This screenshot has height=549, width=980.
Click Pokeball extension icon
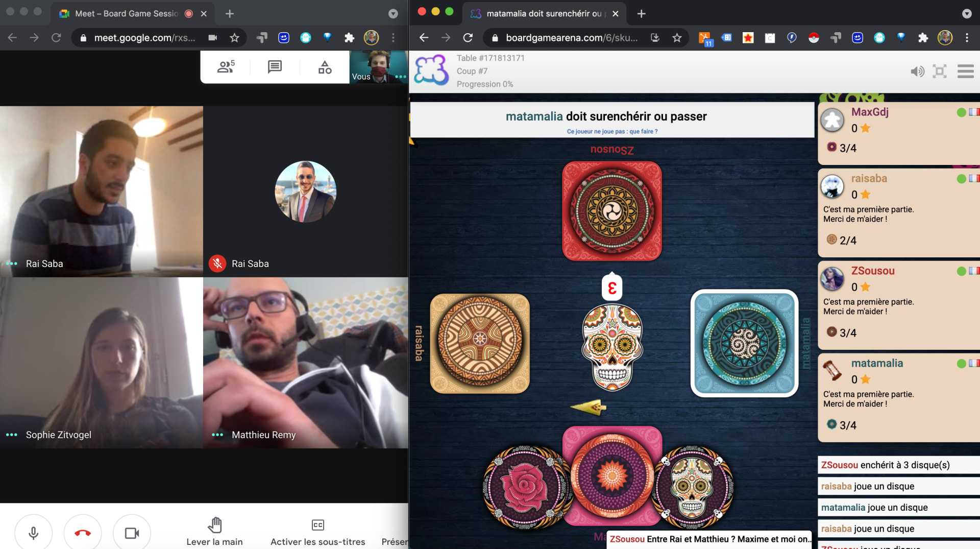(814, 38)
